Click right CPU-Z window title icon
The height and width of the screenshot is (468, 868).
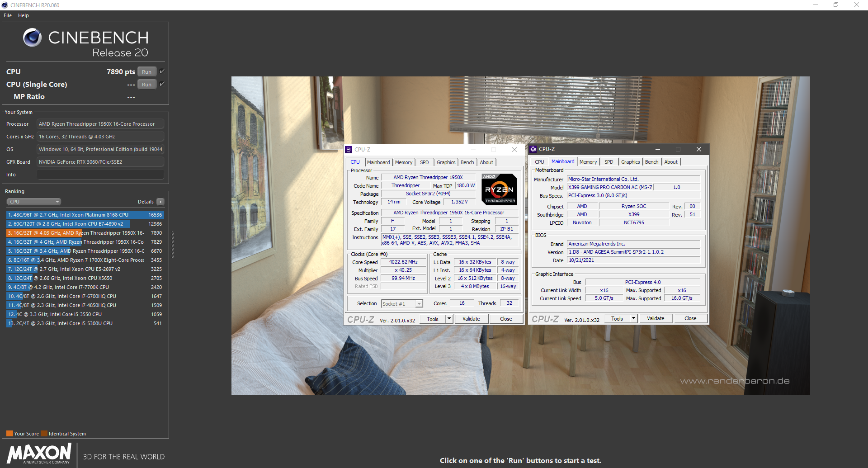533,149
